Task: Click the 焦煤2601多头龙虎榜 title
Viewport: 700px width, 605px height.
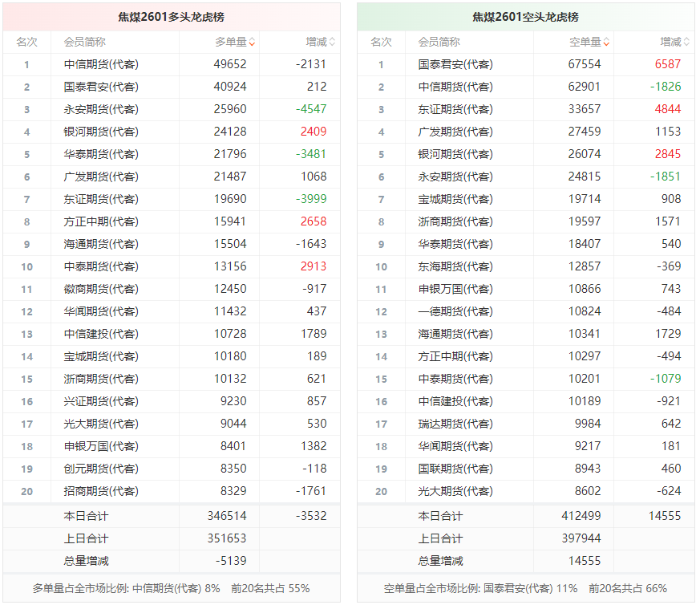Action: [x=172, y=17]
